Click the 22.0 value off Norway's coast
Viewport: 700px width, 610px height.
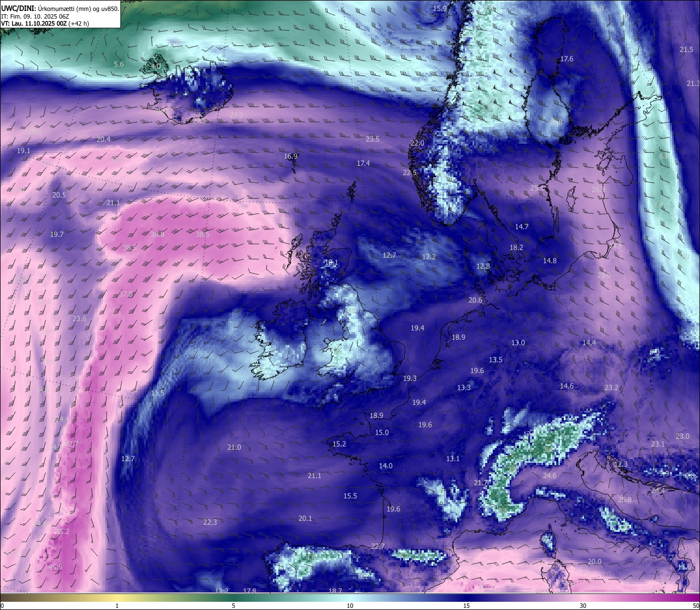point(417,143)
